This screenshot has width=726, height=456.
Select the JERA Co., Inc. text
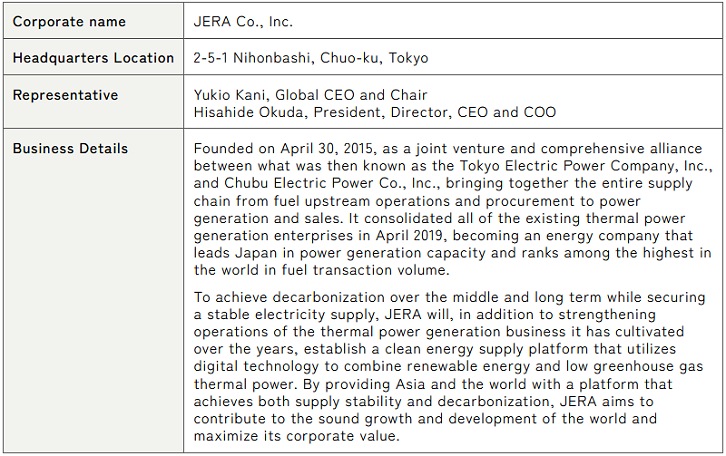pyautogui.click(x=243, y=20)
